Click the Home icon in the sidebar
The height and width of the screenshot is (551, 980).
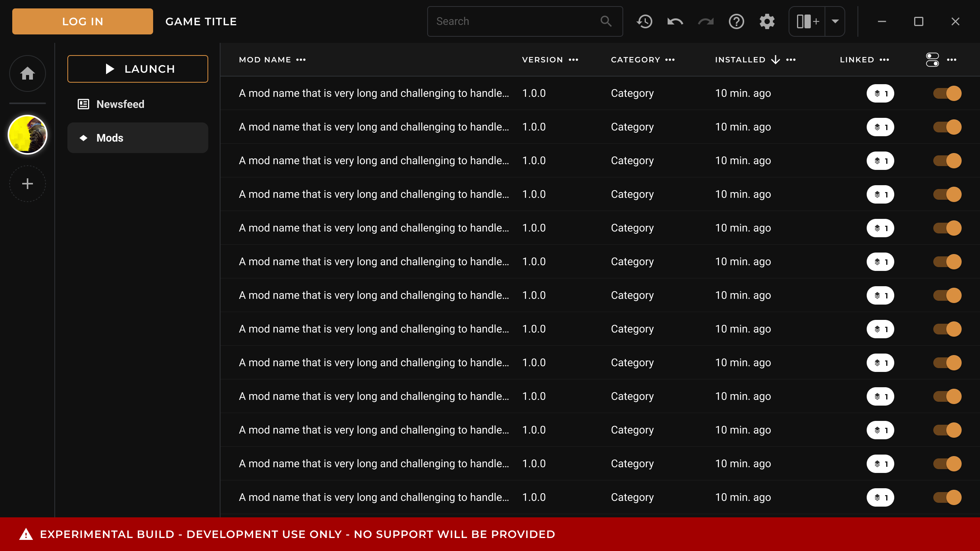(27, 73)
